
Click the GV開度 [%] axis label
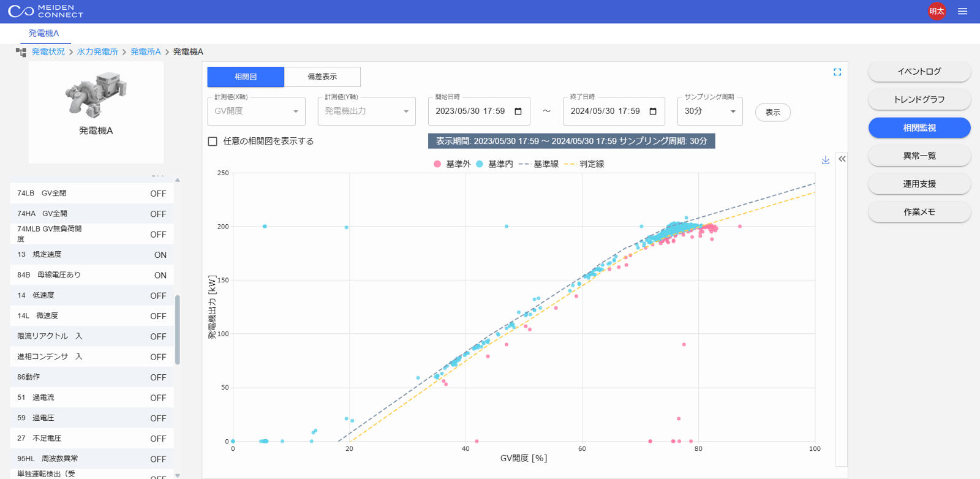(x=524, y=458)
